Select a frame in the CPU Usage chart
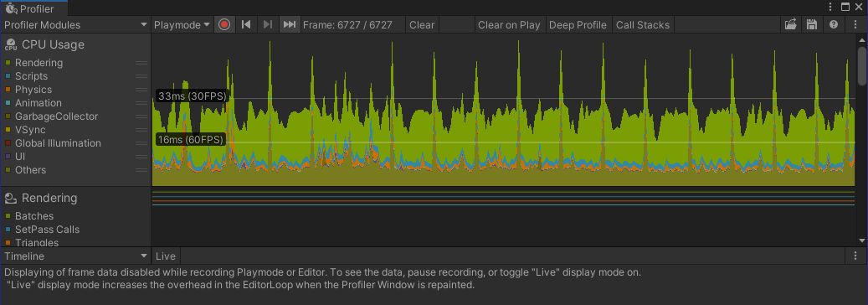868x305 pixels. coord(503,110)
